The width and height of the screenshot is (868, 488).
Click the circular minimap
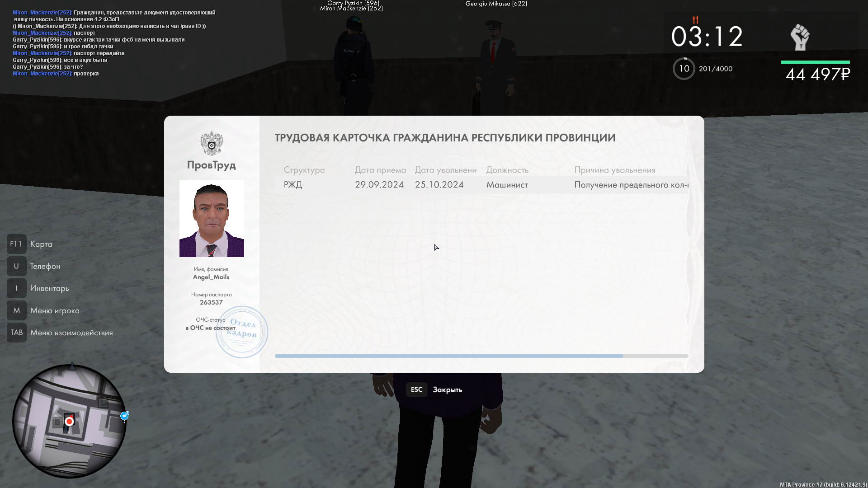(x=69, y=421)
